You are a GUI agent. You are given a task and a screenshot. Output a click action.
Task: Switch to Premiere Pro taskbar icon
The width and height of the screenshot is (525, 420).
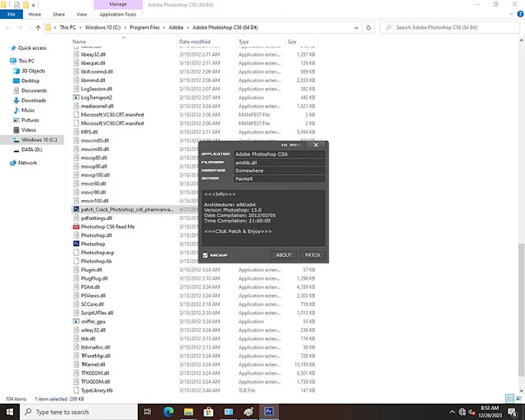(268, 411)
